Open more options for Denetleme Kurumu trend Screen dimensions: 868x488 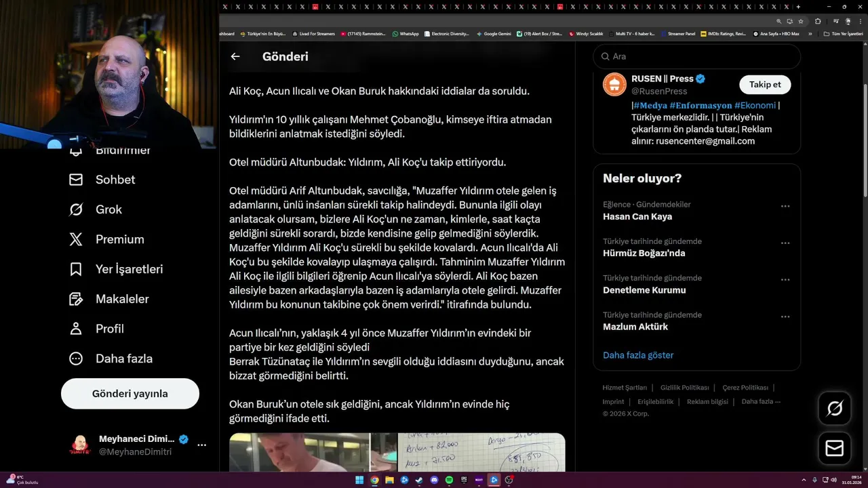pos(785,279)
